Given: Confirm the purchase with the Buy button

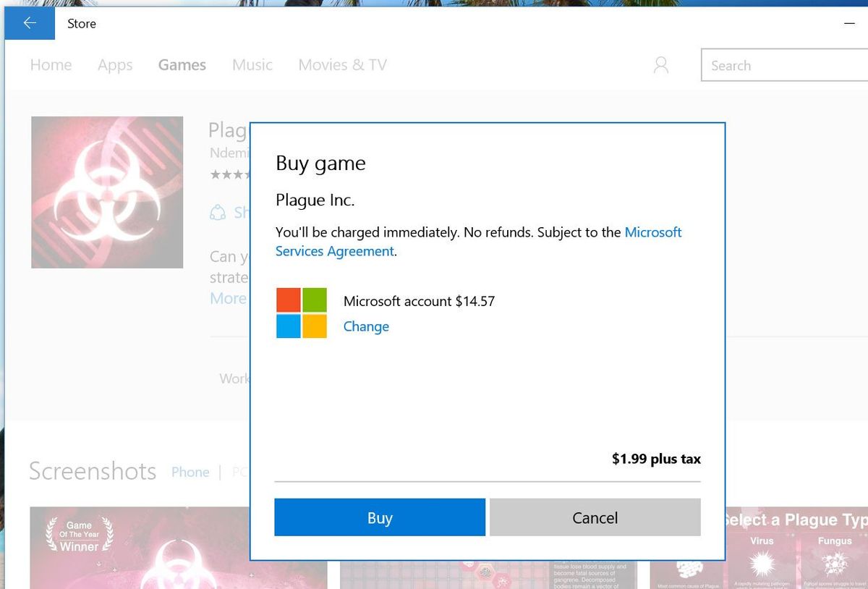Looking at the screenshot, I should click(x=379, y=517).
